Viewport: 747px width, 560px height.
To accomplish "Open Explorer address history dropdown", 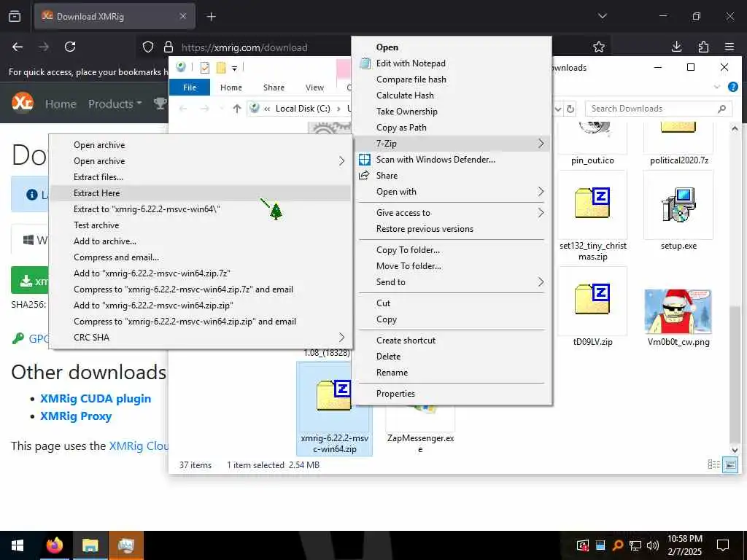I will point(557,109).
